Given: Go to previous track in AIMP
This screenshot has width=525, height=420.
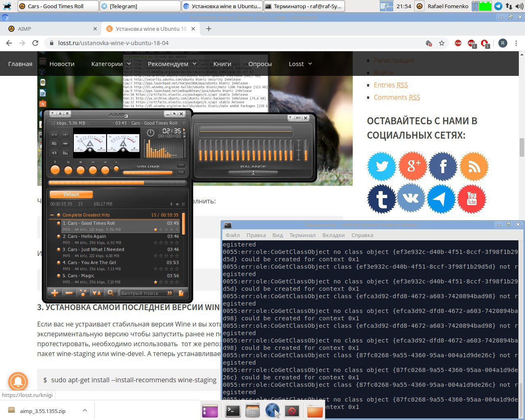Looking at the screenshot, I should [x=93, y=170].
